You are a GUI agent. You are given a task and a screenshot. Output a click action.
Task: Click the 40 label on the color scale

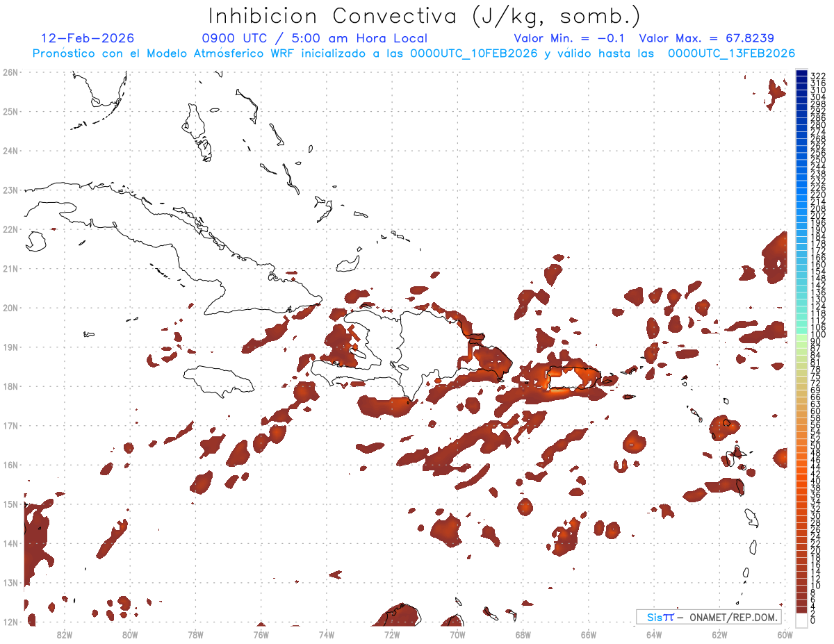point(815,481)
